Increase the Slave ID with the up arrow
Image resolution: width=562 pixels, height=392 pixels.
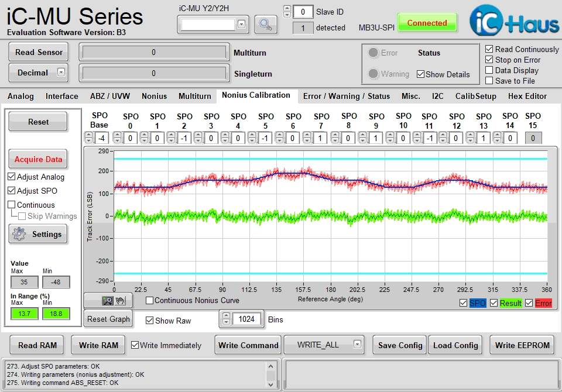tap(287, 9)
